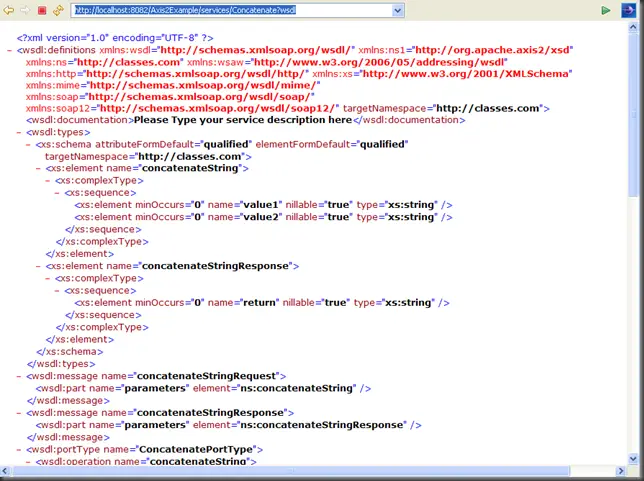Click xmlns:ns http://classes.com value
Viewport: 644px width, 481px height.
[128, 62]
